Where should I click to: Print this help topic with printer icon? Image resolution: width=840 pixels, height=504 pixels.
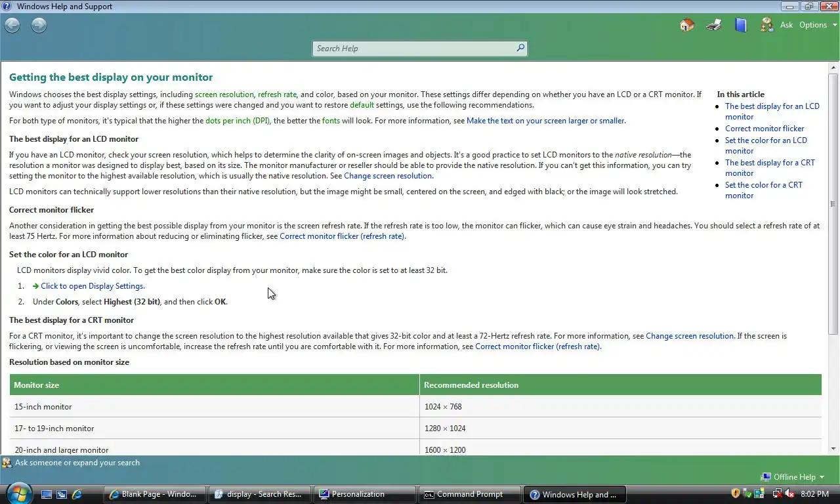tap(714, 25)
